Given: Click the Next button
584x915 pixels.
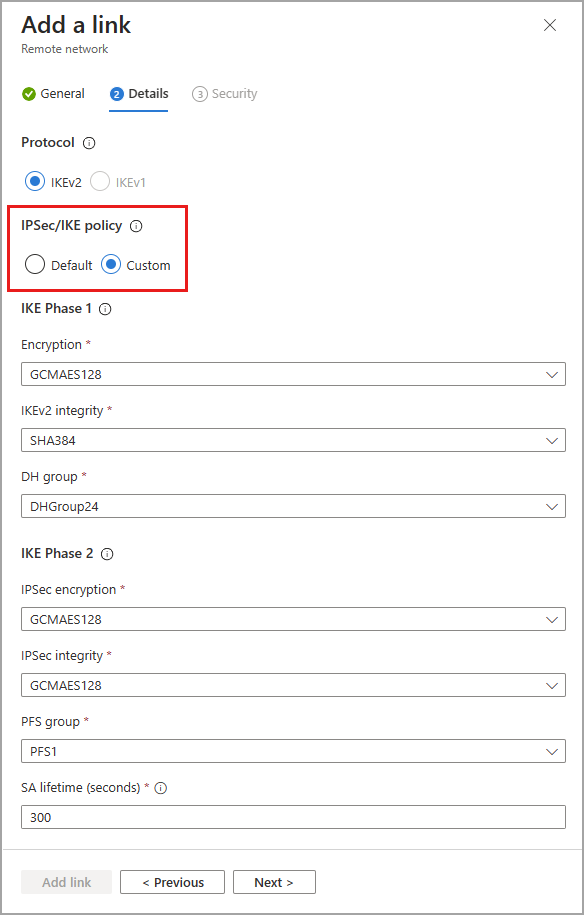Looking at the screenshot, I should click(x=274, y=882).
